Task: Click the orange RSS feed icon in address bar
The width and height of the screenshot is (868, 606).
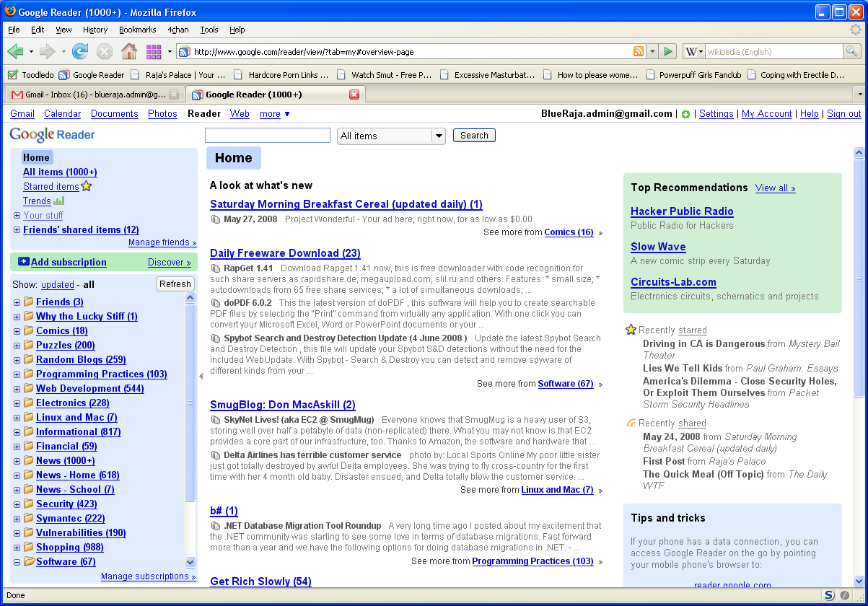Action: 639,51
